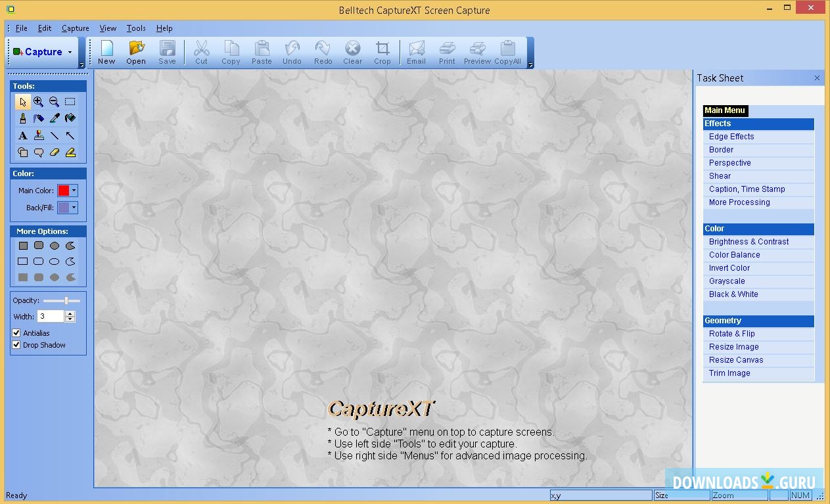This screenshot has width=830, height=504.
Task: Open the Capture menu
Action: coord(75,28)
